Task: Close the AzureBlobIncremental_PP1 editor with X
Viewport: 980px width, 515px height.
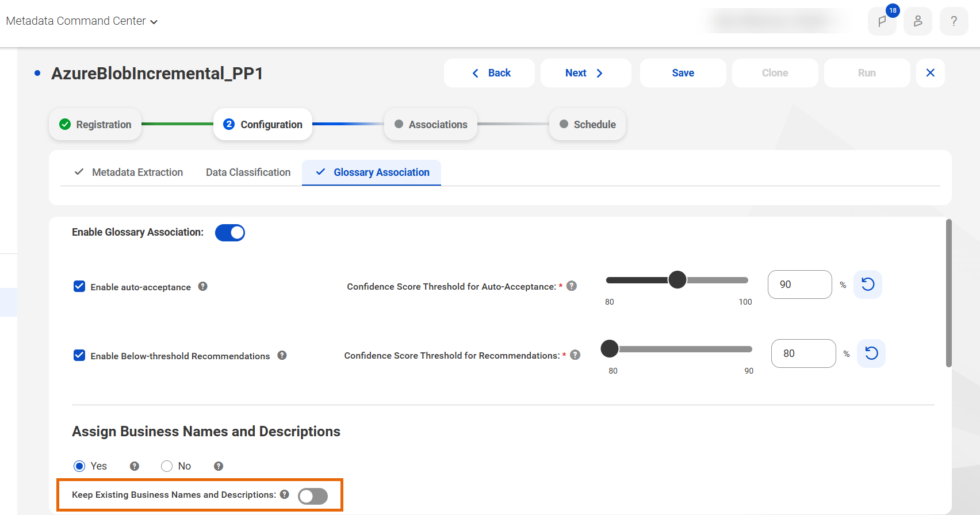Action: [x=931, y=73]
